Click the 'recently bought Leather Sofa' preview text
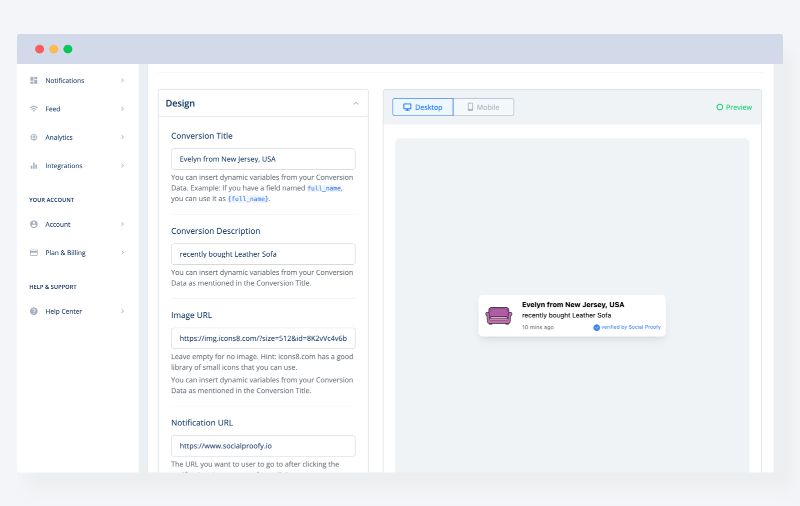 coord(566,316)
